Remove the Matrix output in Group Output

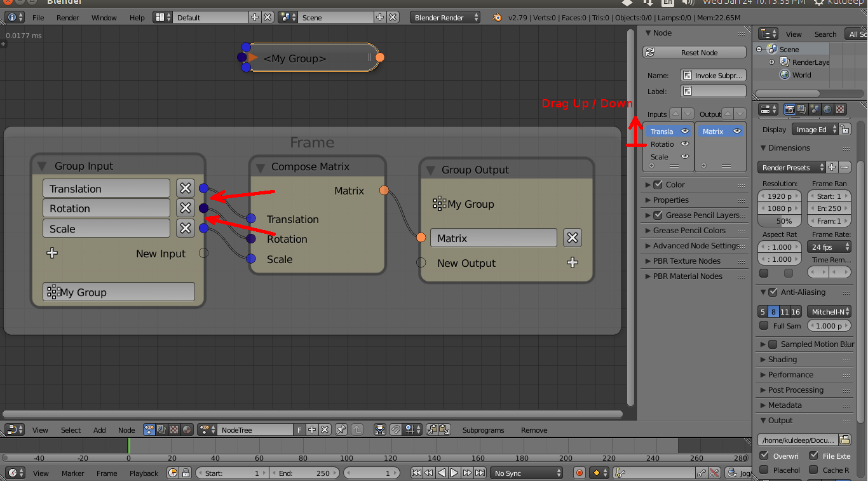coord(573,238)
